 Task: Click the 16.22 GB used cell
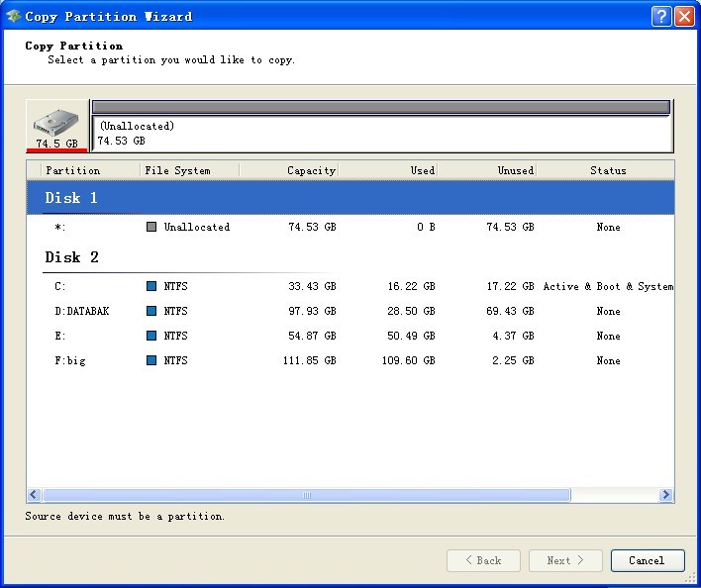tap(411, 286)
